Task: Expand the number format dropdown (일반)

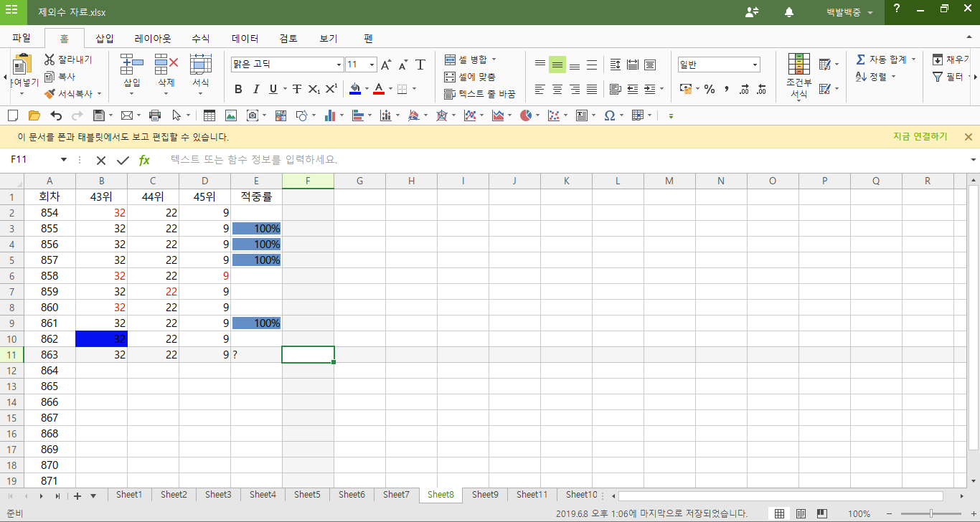Action: coord(755,65)
